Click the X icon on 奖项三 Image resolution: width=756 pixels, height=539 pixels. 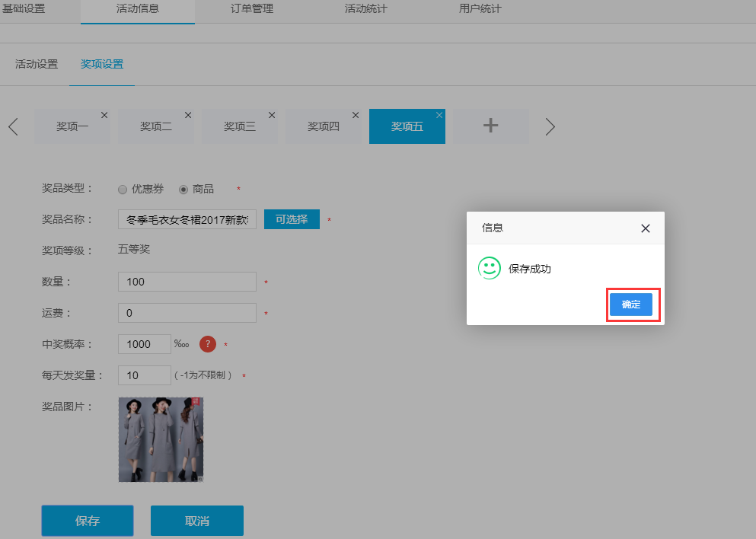[x=272, y=115]
